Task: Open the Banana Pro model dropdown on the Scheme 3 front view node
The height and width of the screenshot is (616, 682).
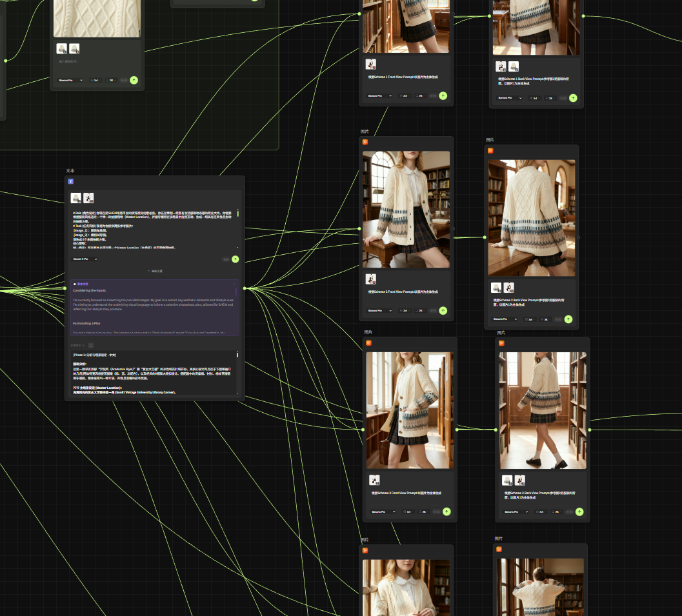Action: [x=383, y=512]
